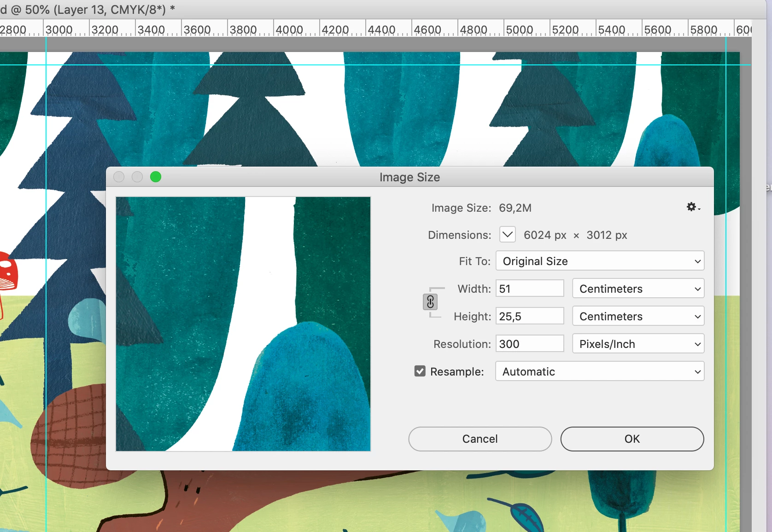This screenshot has height=532, width=772.
Task: Click the horizontal ruler at 4000
Action: pos(289,29)
